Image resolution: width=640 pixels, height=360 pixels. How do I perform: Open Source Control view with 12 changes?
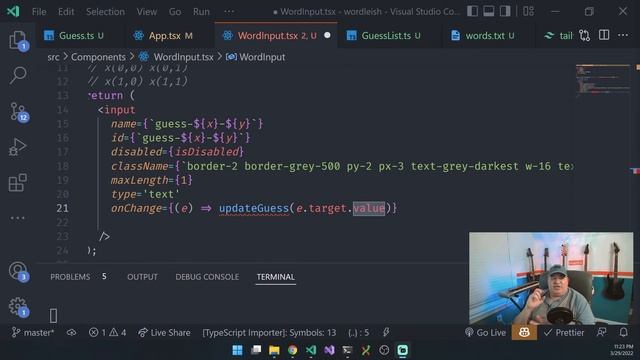pos(18,111)
